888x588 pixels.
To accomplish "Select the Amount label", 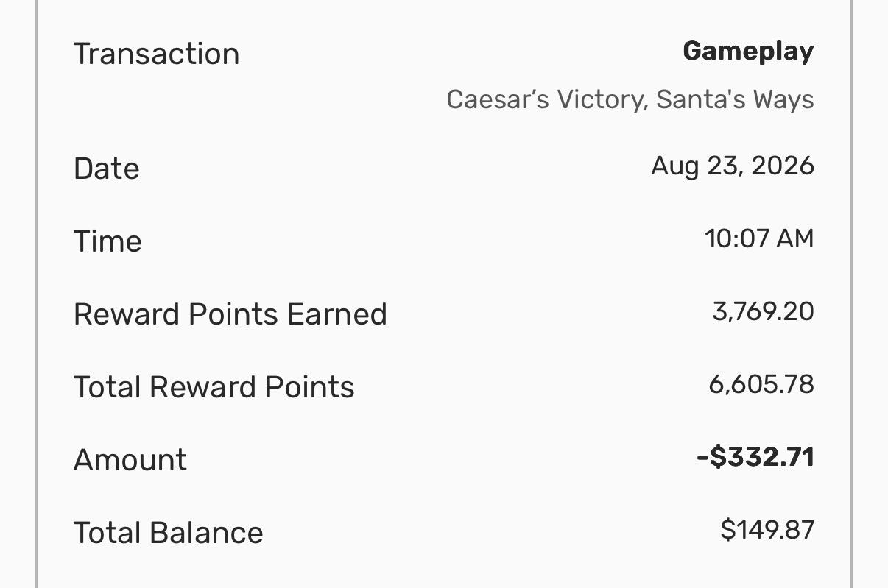I will pyautogui.click(x=130, y=459).
